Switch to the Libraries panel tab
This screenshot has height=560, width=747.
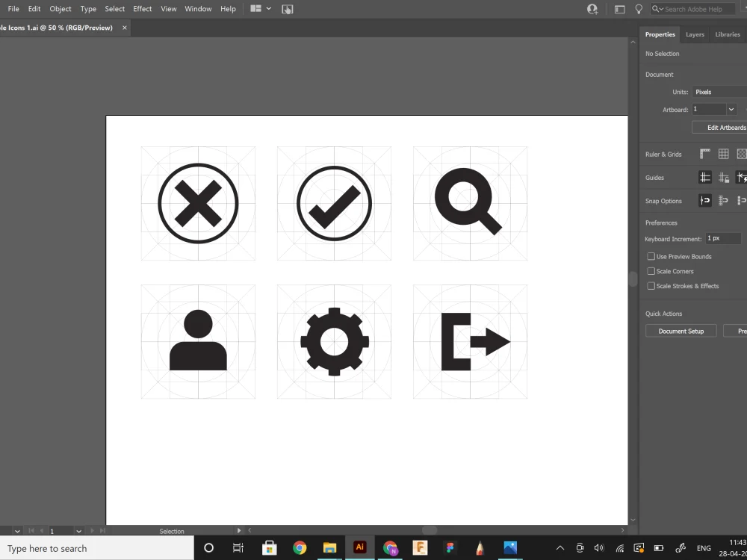coord(728,34)
